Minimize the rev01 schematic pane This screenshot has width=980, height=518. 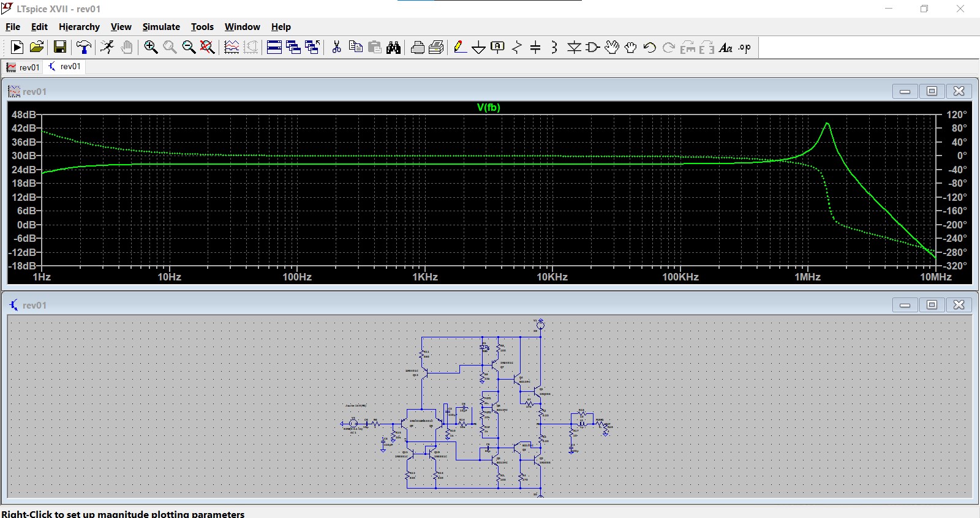click(x=905, y=305)
